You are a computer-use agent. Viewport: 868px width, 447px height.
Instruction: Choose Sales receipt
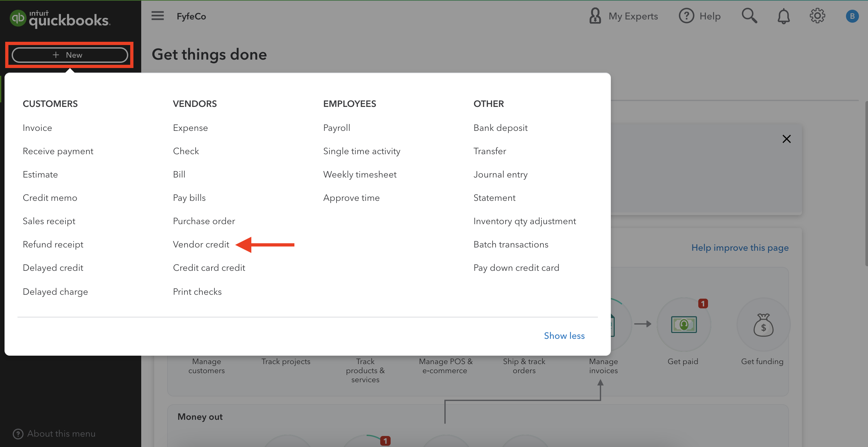click(x=49, y=221)
